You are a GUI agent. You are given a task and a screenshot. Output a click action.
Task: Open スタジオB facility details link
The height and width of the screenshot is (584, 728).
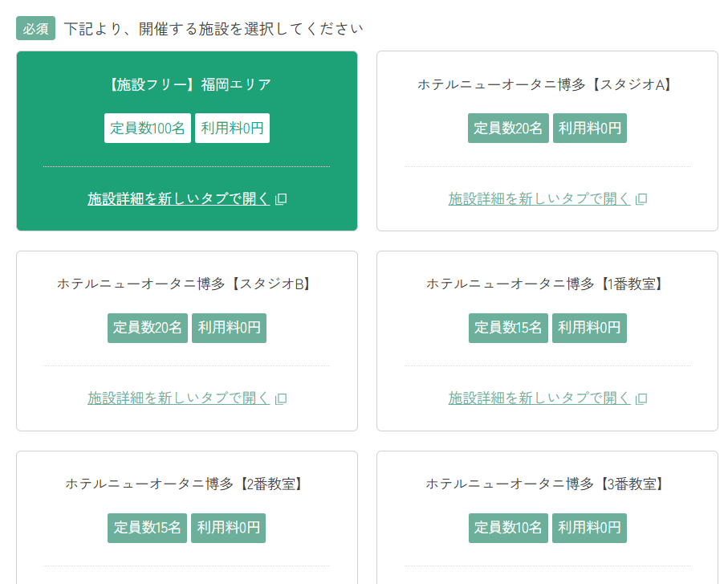point(178,398)
